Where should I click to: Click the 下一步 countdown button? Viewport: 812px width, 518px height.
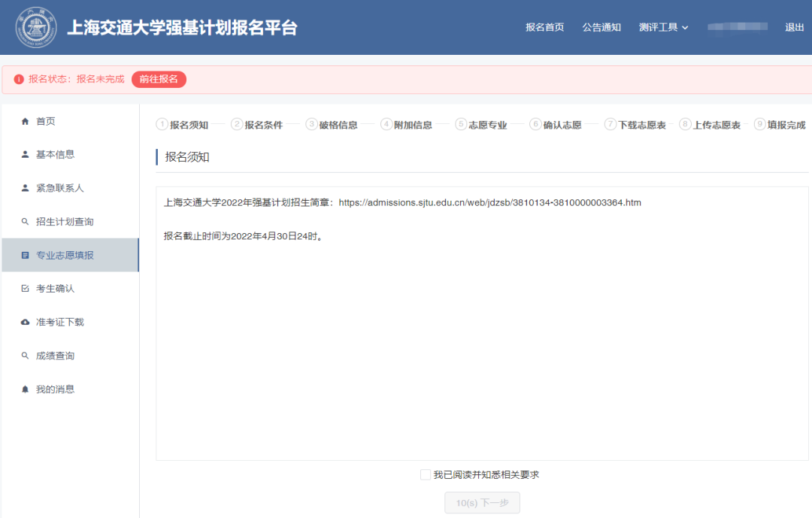coord(482,502)
